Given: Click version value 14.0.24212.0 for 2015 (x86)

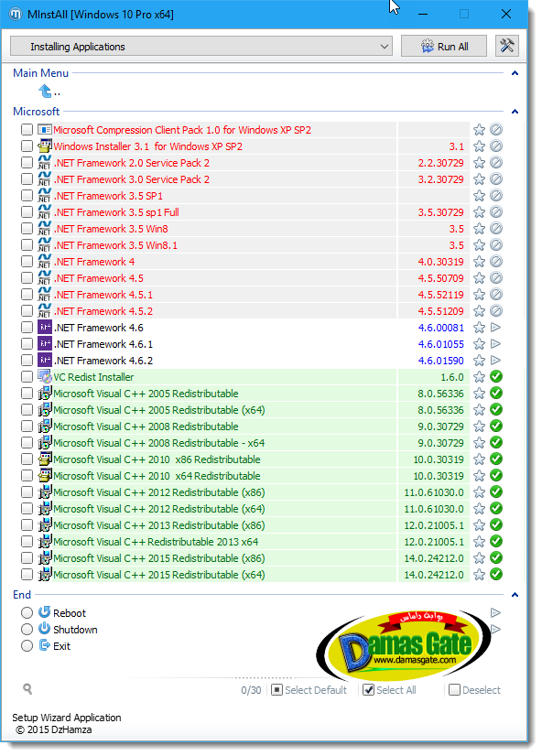Looking at the screenshot, I should click(x=434, y=558).
